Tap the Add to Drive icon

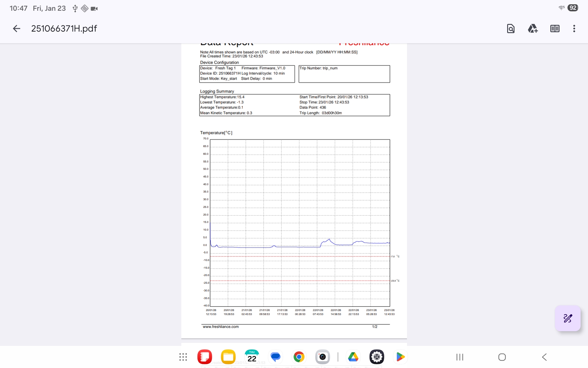coord(533,29)
